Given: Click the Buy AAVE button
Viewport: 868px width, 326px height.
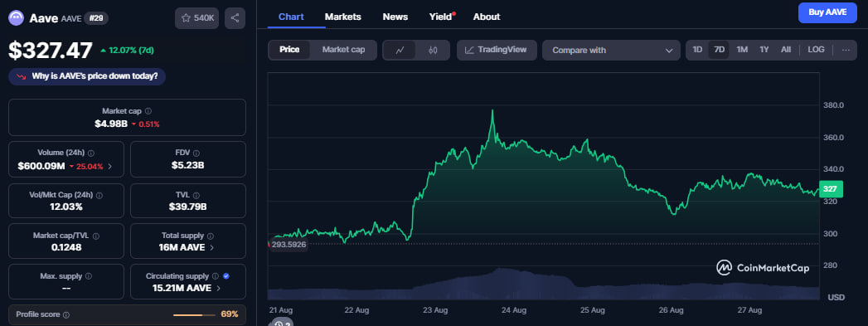Looking at the screenshot, I should click(x=827, y=12).
